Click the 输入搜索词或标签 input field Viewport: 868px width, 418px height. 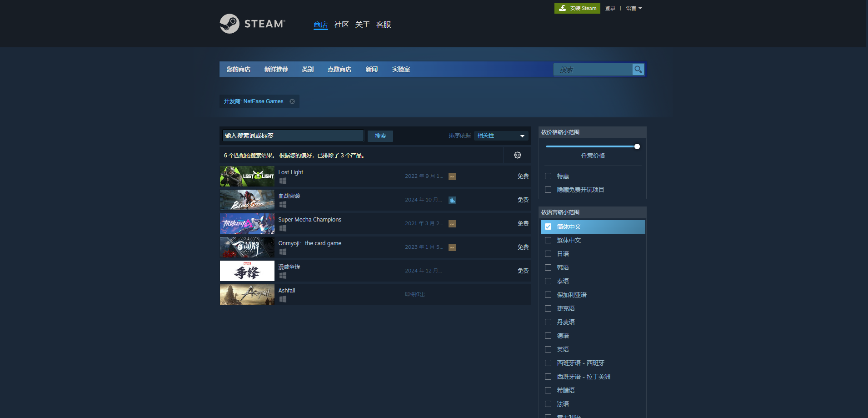293,136
